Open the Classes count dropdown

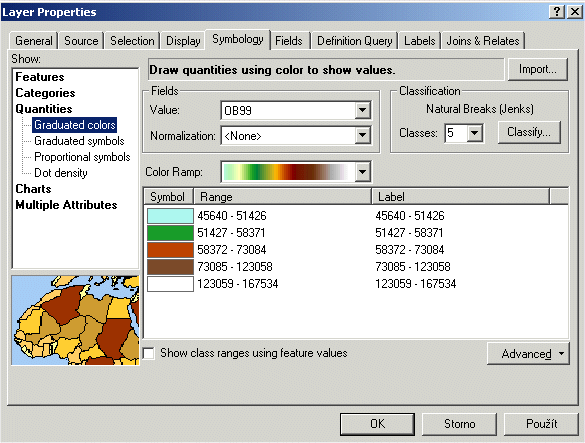(475, 133)
